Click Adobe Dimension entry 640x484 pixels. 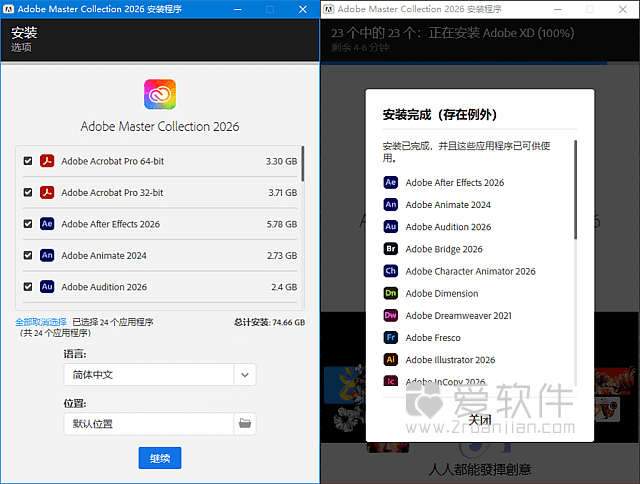(x=442, y=293)
